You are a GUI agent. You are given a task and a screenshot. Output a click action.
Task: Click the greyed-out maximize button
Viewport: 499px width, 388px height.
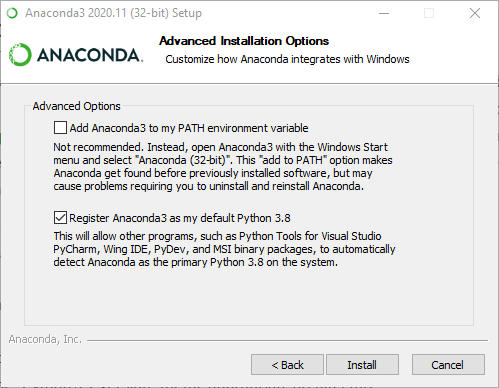coord(429,13)
